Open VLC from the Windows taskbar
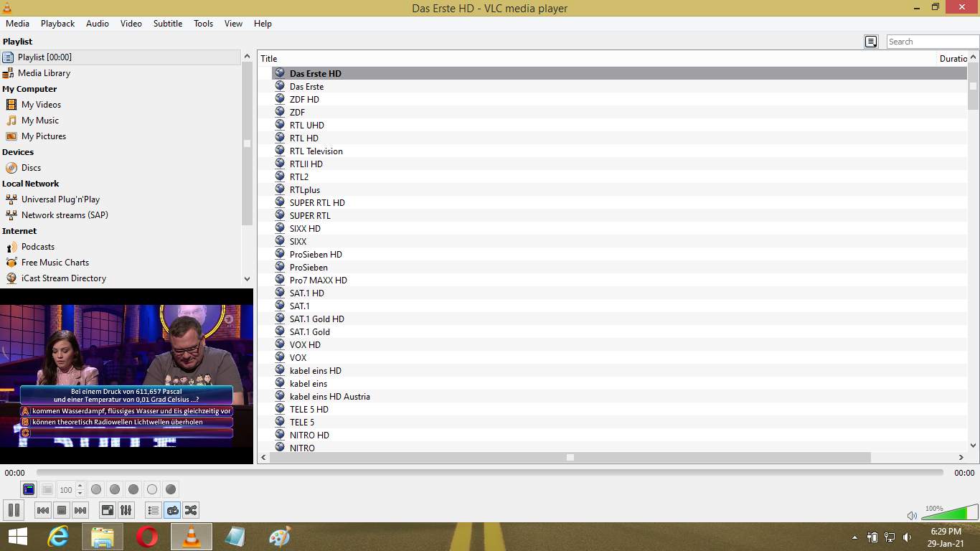The height and width of the screenshot is (551, 980). 191,537
